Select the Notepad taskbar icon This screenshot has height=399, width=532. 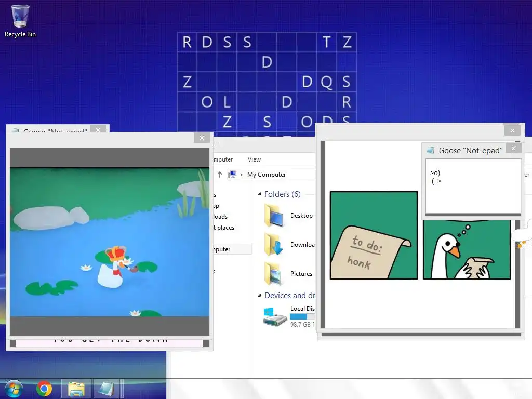(x=106, y=389)
